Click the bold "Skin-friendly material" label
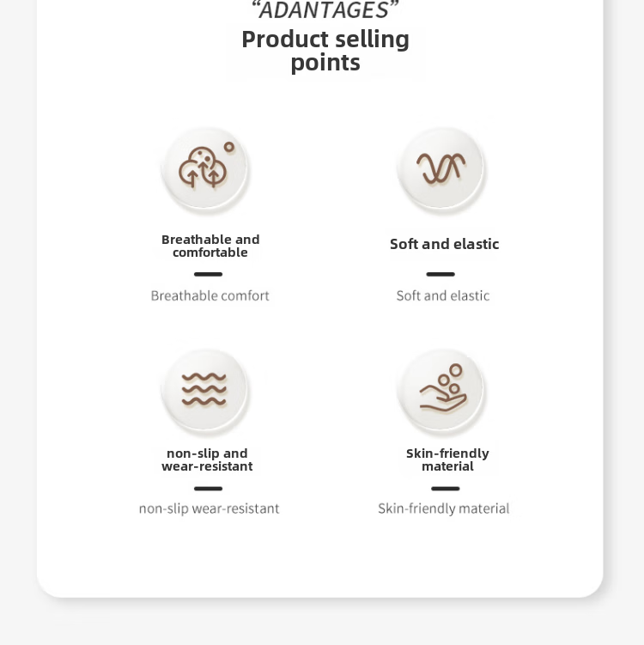This screenshot has height=645, width=644. point(447,459)
